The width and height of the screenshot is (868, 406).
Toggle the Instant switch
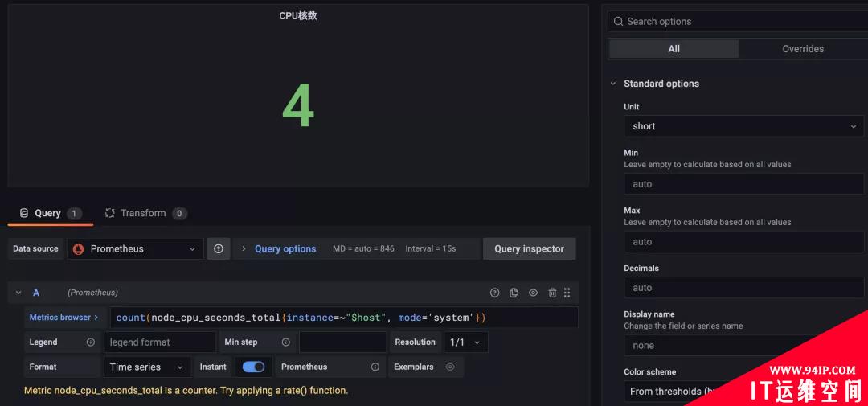(253, 367)
